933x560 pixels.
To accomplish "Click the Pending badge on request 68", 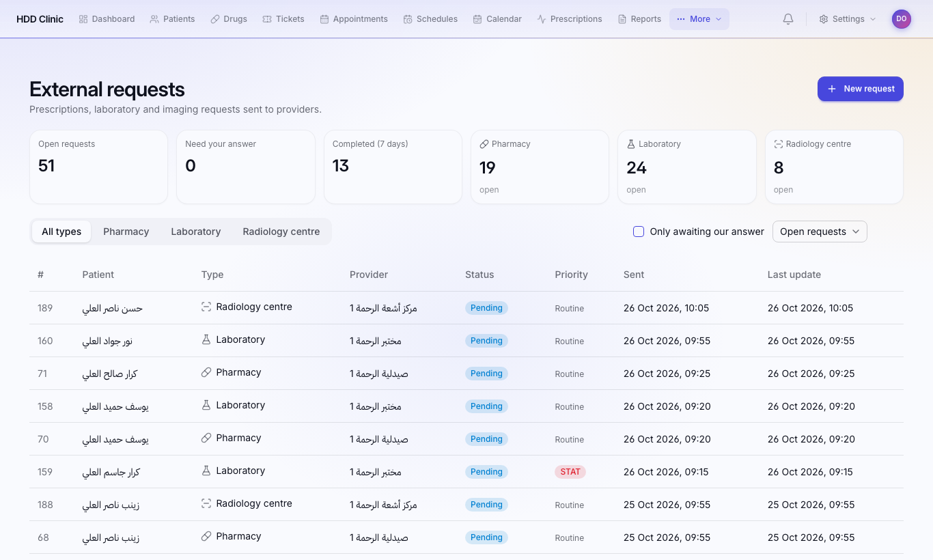I will tap(486, 537).
